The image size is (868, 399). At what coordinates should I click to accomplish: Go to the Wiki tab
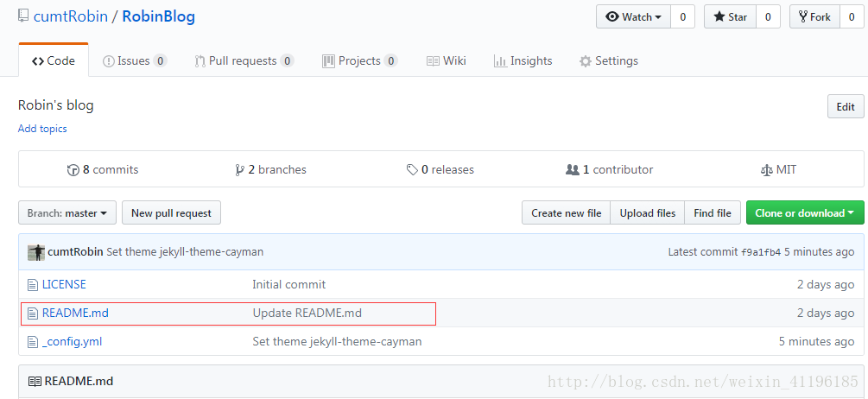(x=447, y=60)
